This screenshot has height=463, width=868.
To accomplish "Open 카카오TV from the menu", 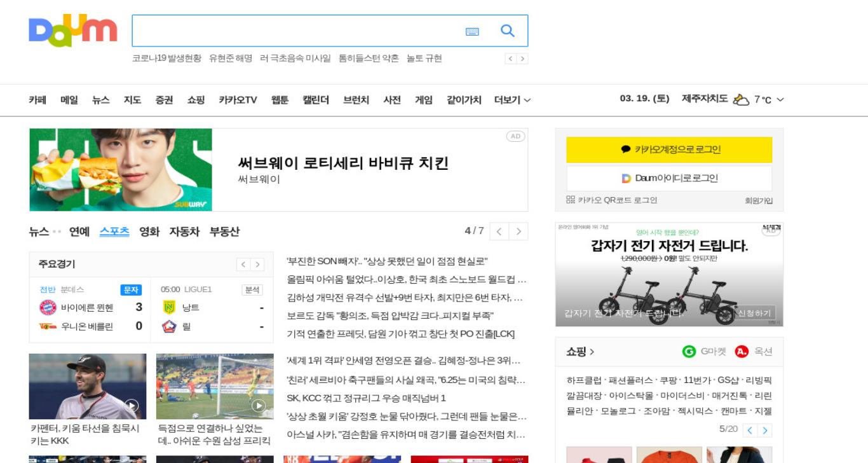I will (x=238, y=100).
